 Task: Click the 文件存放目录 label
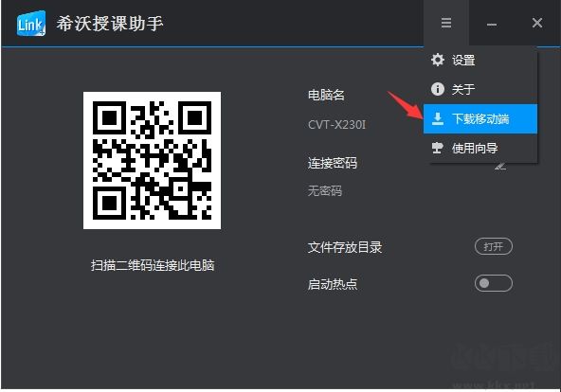point(345,247)
